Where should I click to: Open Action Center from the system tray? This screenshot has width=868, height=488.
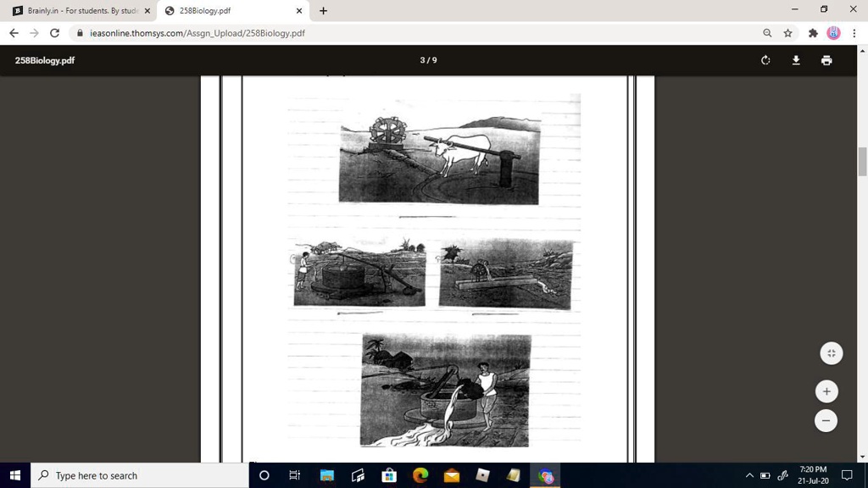tap(849, 475)
